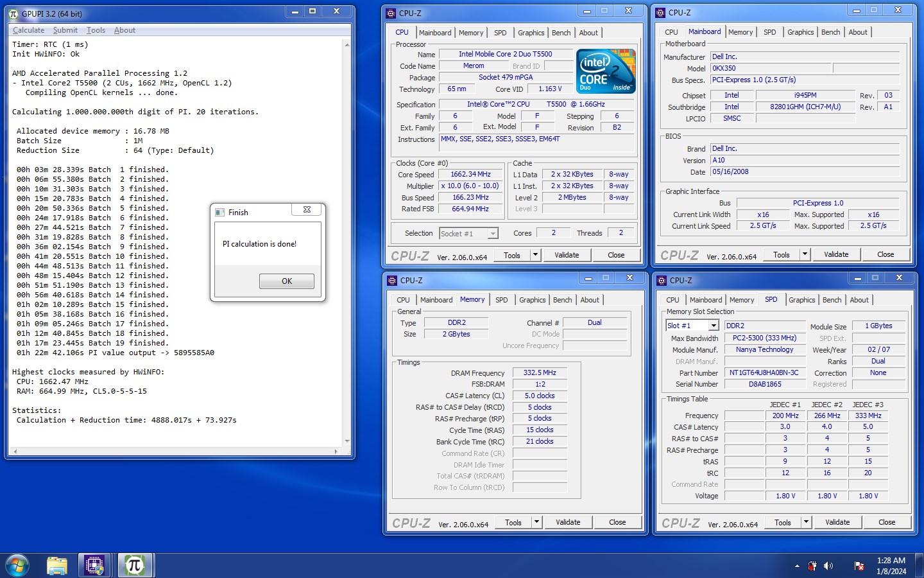
Task: Click Validate in Mainboard window
Action: (836, 254)
